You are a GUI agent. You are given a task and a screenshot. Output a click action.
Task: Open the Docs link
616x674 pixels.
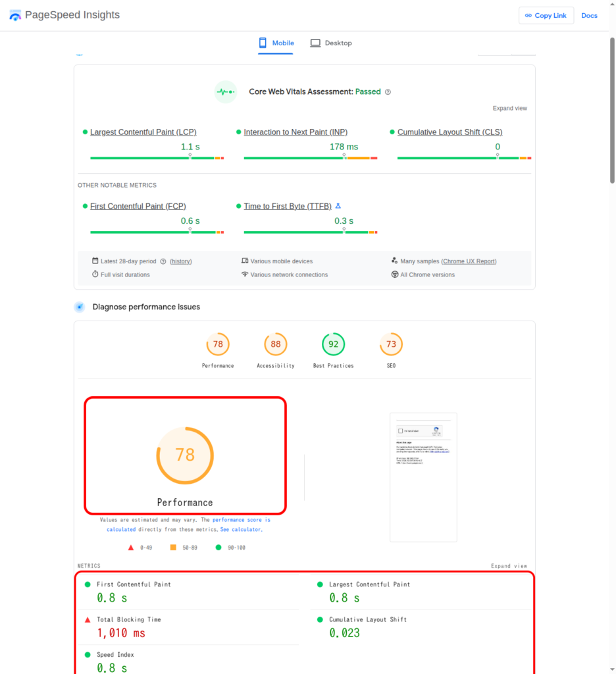point(589,14)
